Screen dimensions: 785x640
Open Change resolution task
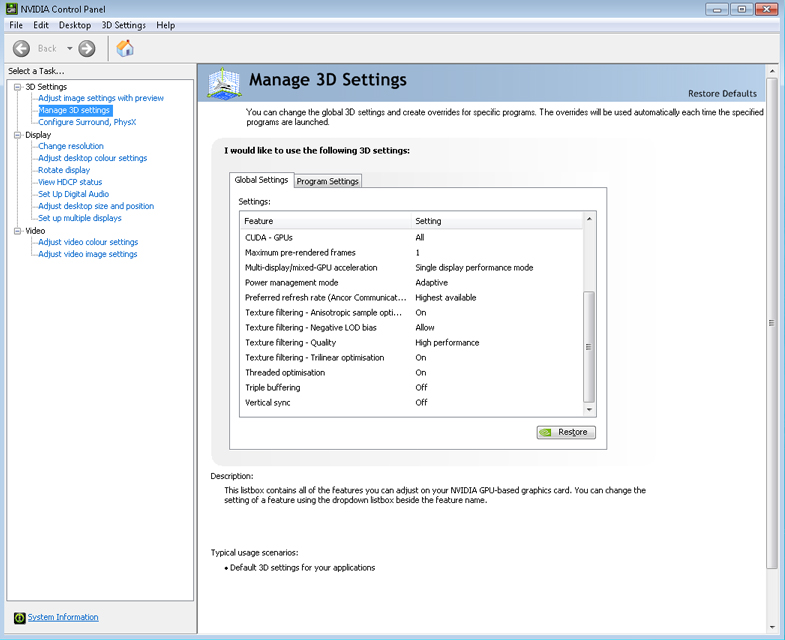pos(71,146)
